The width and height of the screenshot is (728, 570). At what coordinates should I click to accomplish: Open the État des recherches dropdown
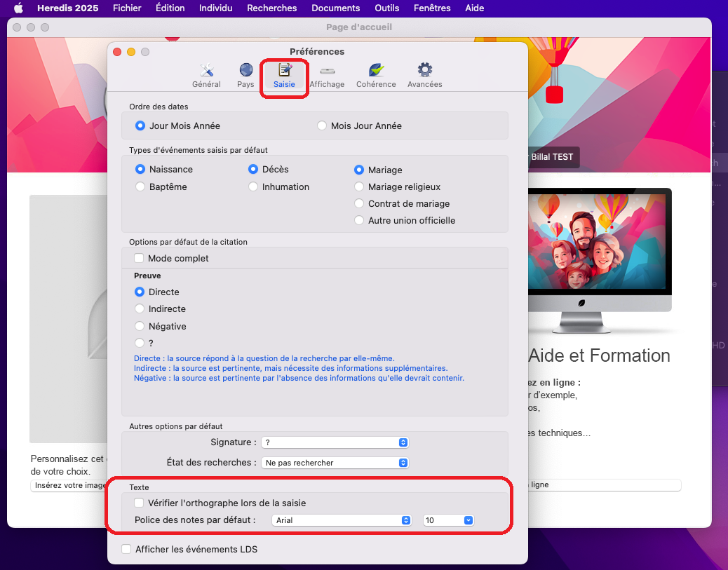click(335, 463)
